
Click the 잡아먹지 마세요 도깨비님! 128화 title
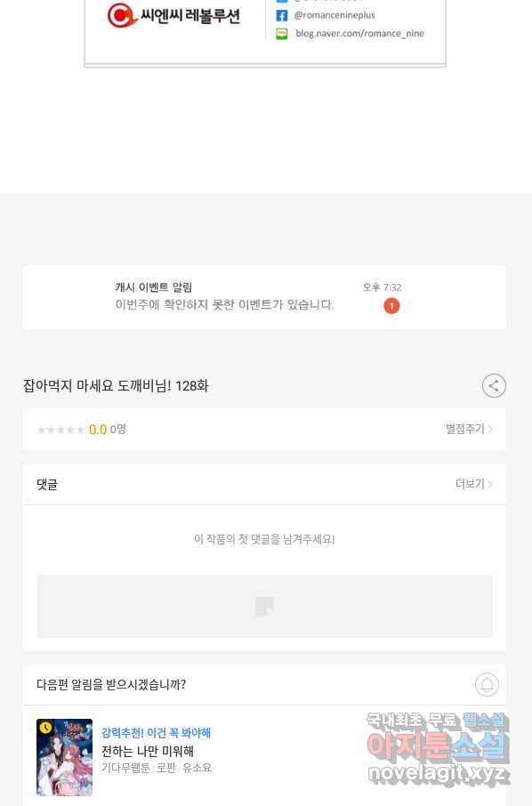(116, 385)
